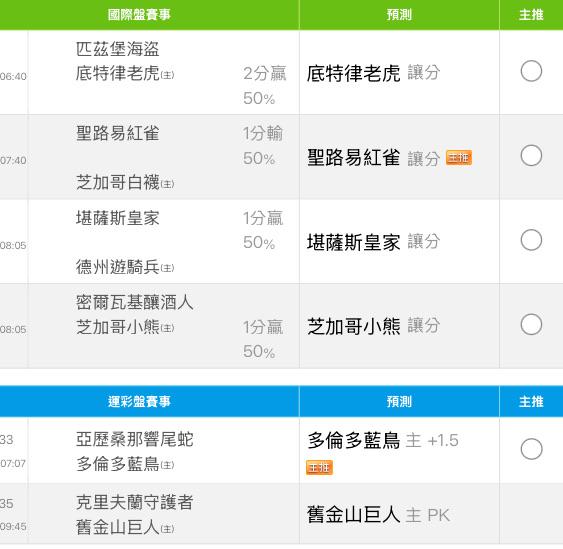The height and width of the screenshot is (549, 563).
Task: Select 主推 radio for 底特律老虎 game
Action: 531,71
